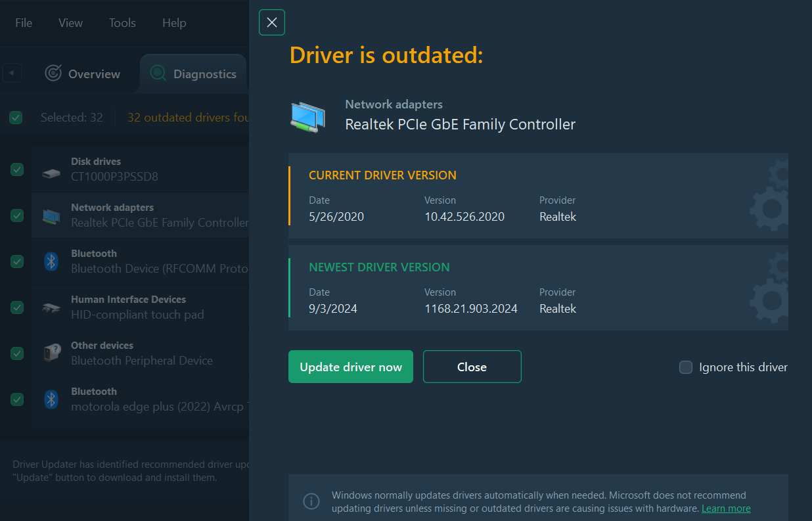Click the Diagnostics tab magnifier icon
812x521 pixels.
(158, 74)
